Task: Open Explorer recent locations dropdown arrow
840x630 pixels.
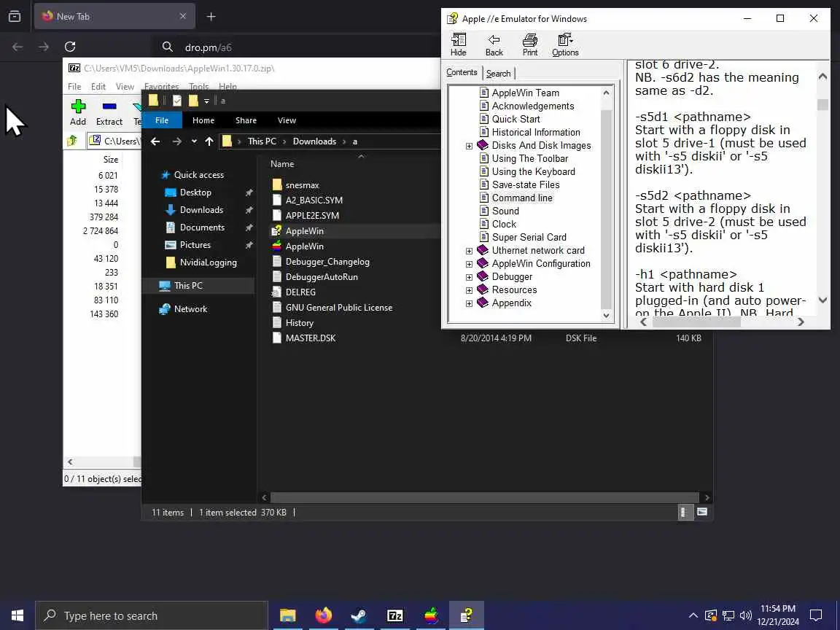Action: point(194,141)
